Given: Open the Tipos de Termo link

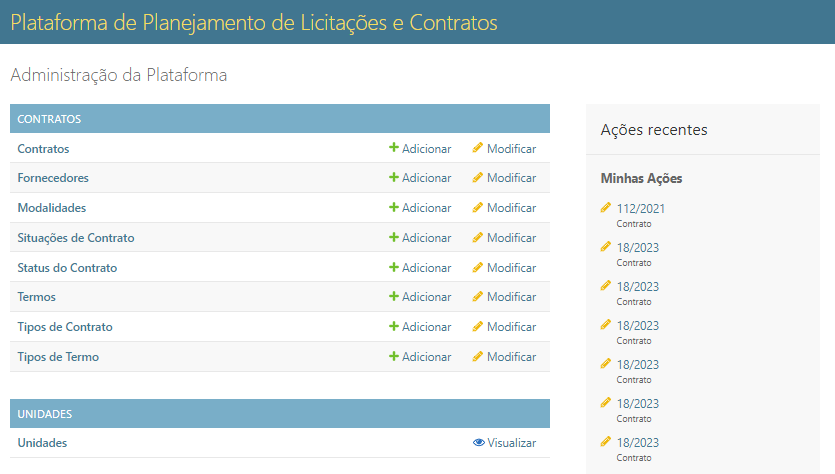Looking at the screenshot, I should [58, 357].
